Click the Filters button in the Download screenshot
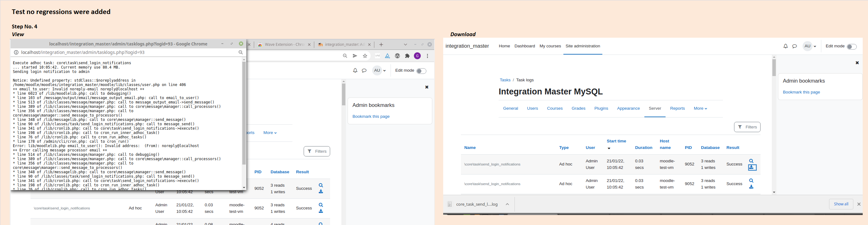The image size is (868, 225). 747,127
